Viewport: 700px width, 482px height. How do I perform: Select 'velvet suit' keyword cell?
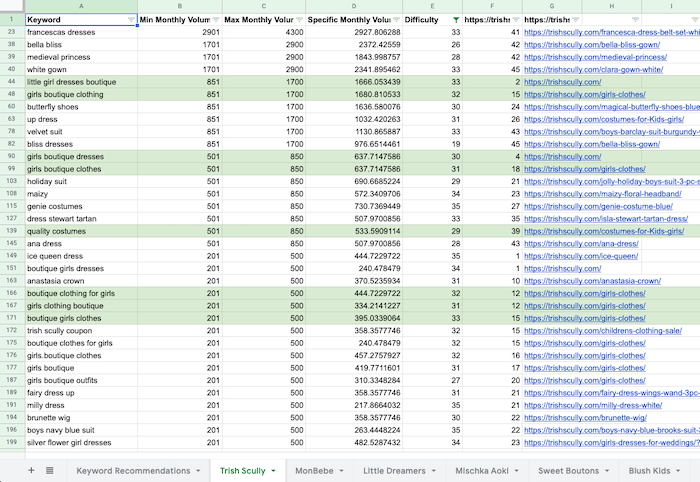click(x=81, y=132)
